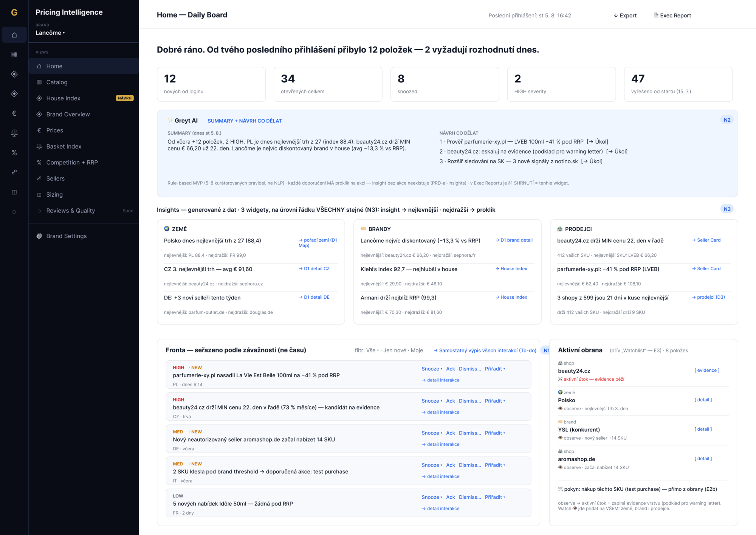Expand Přiřadit menu on beauty24.cz MIN alert
This screenshot has width=756, height=535.
[x=495, y=401]
